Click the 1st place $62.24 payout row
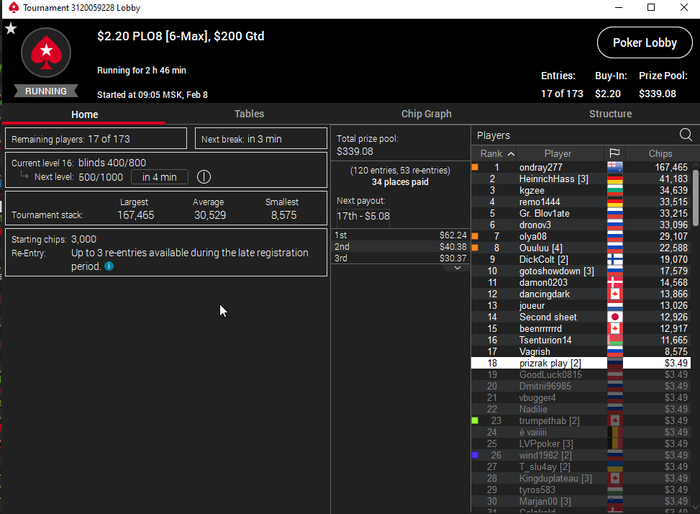Image resolution: width=700 pixels, height=514 pixels. click(400, 235)
